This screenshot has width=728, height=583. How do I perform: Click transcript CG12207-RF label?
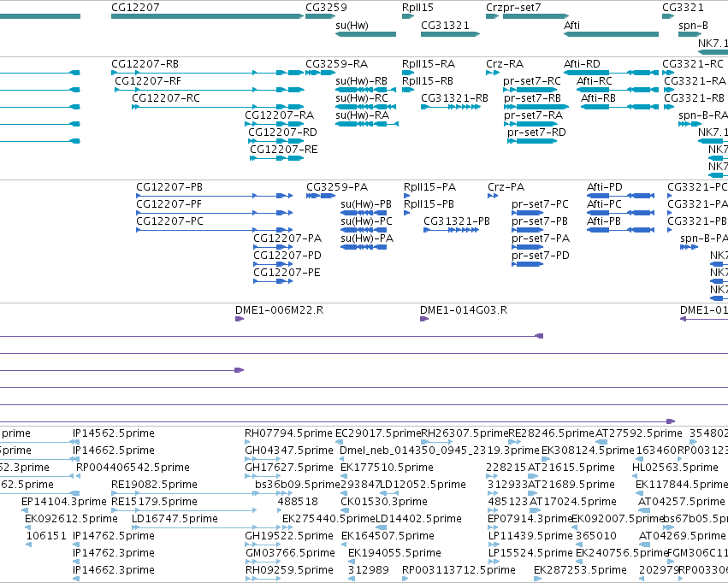[148, 81]
